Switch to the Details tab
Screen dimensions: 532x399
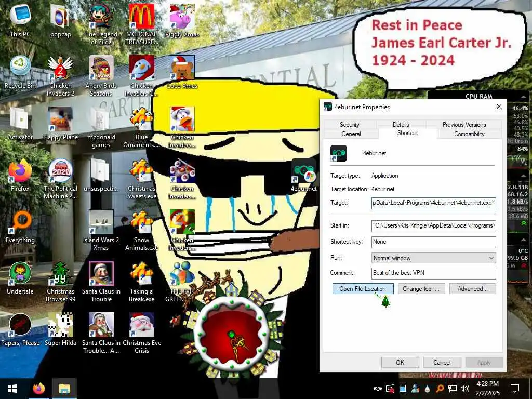(x=401, y=125)
